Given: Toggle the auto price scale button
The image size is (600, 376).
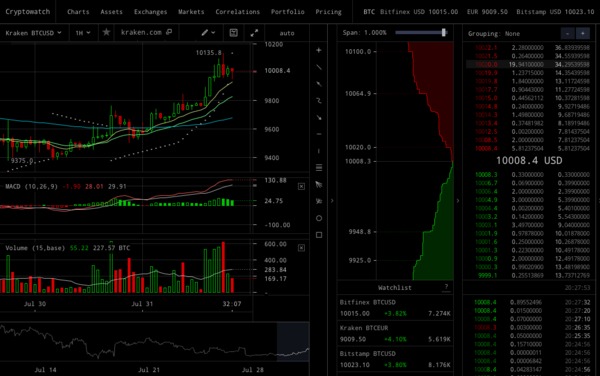Looking at the screenshot, I should click(287, 33).
